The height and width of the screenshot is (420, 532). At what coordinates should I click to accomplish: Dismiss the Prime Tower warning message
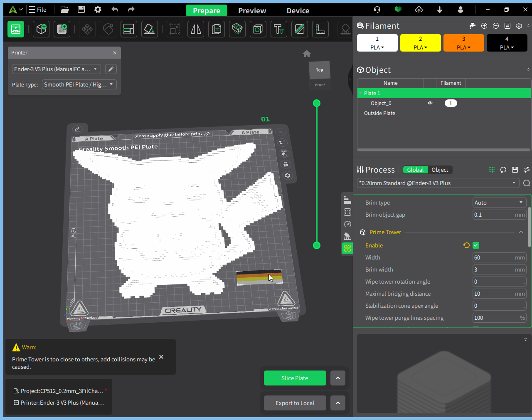click(161, 357)
